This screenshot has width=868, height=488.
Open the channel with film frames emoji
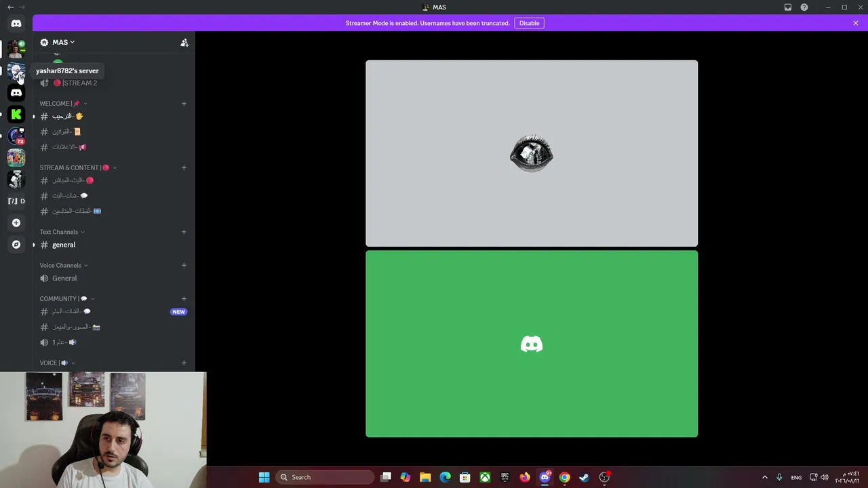114,211
